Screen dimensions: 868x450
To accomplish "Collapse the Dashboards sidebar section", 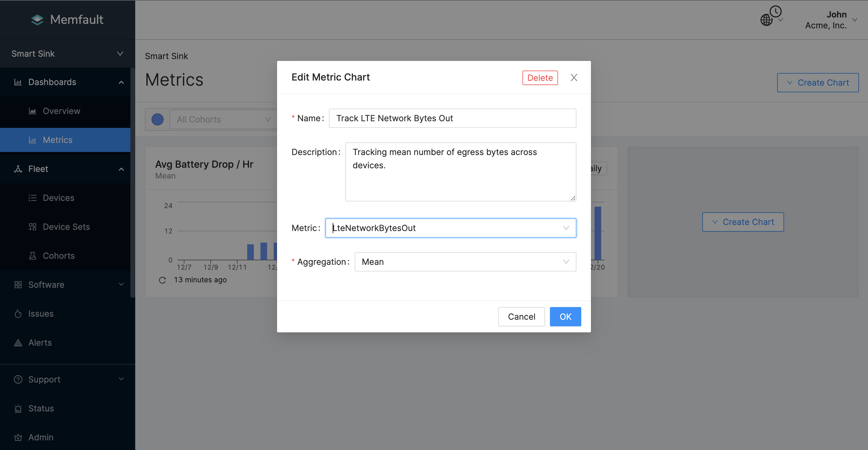I will tap(121, 82).
